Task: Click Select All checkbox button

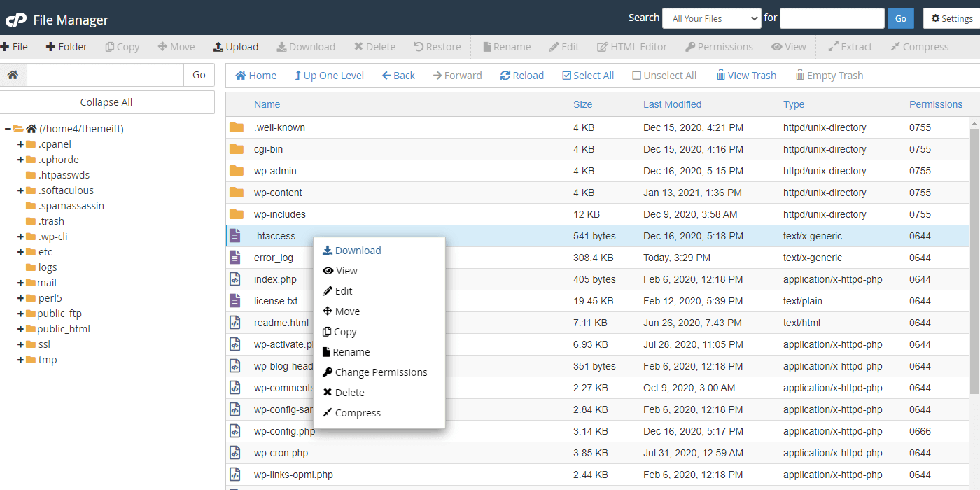Action: (x=588, y=76)
